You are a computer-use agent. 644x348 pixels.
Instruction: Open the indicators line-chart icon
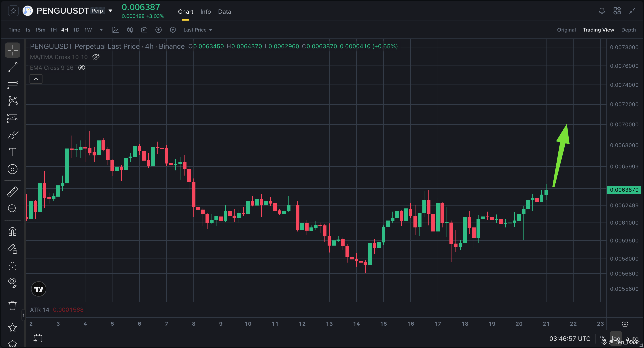coord(116,30)
